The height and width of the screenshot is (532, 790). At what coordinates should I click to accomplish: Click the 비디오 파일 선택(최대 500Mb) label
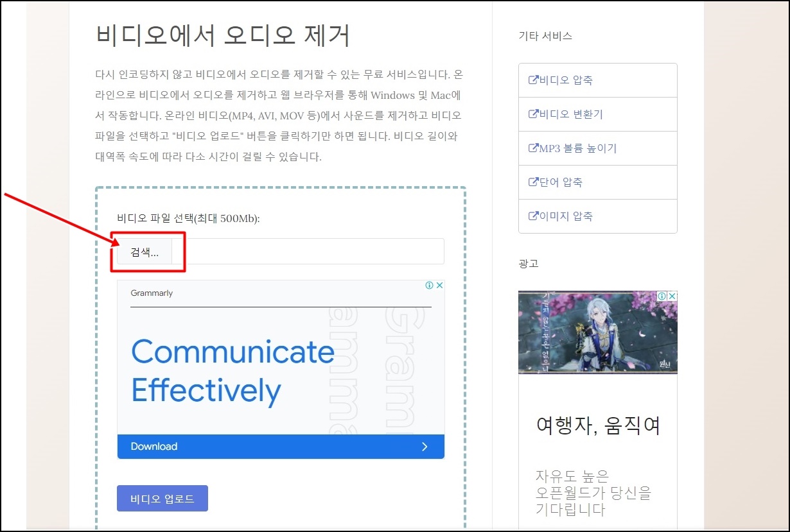pos(188,218)
